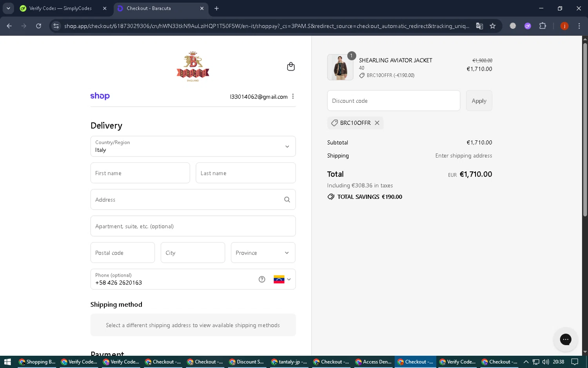The image size is (588, 368).
Task: Click the address search magnifier icon
Action: (x=287, y=200)
